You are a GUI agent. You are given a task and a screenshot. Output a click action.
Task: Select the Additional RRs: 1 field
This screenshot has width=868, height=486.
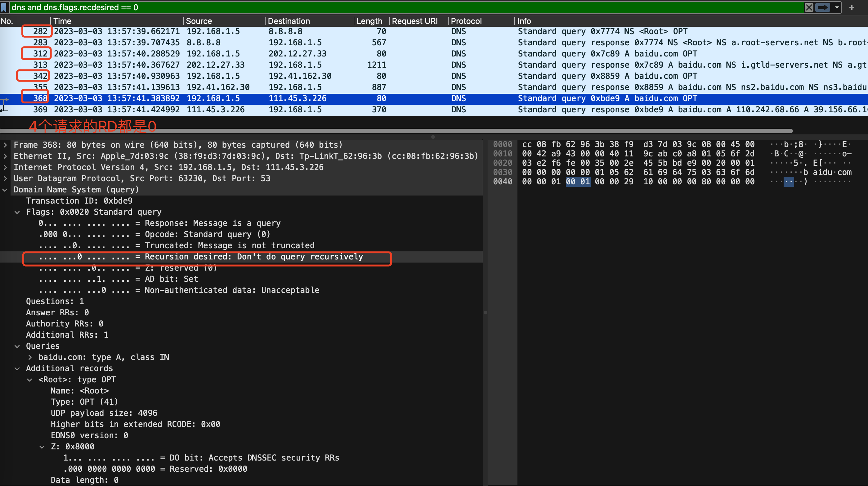[67, 335]
